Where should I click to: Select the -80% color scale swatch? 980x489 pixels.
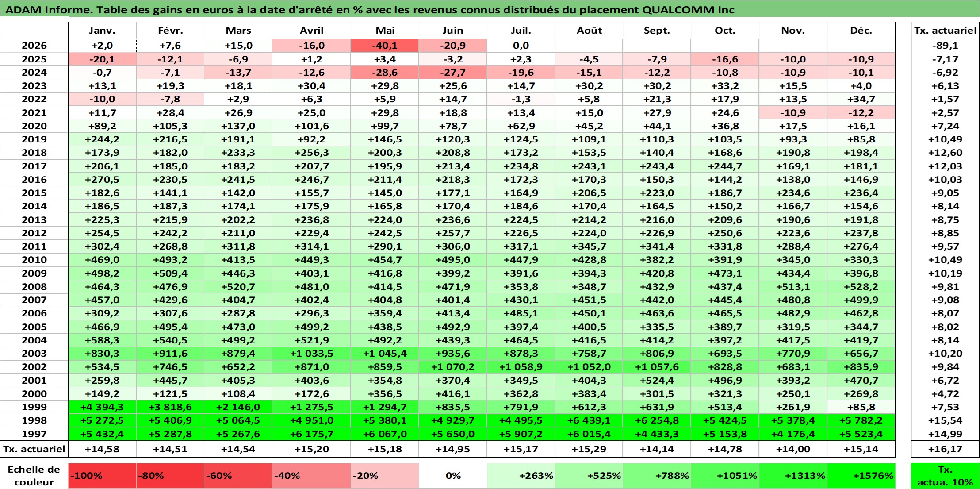pos(170,476)
